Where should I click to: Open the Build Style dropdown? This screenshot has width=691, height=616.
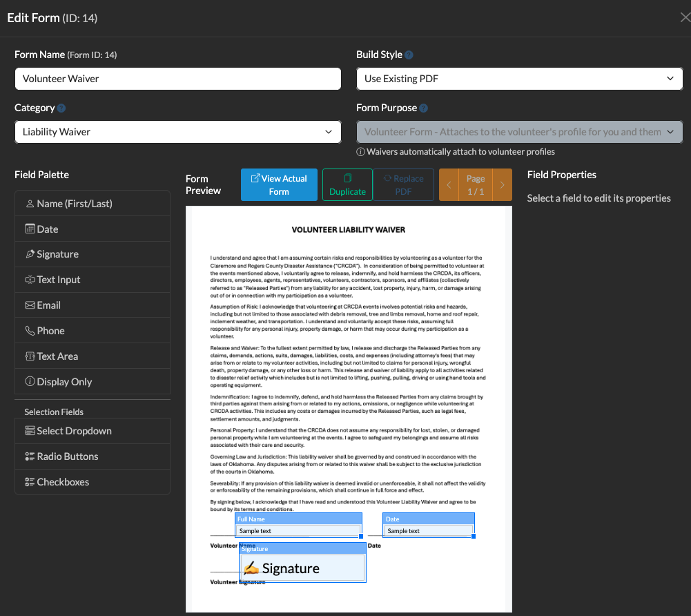pyautogui.click(x=519, y=79)
